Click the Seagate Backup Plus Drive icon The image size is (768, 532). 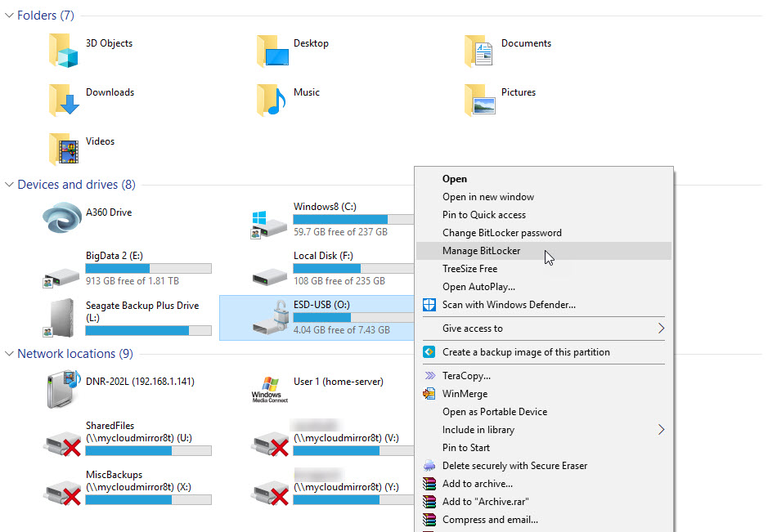(x=63, y=317)
